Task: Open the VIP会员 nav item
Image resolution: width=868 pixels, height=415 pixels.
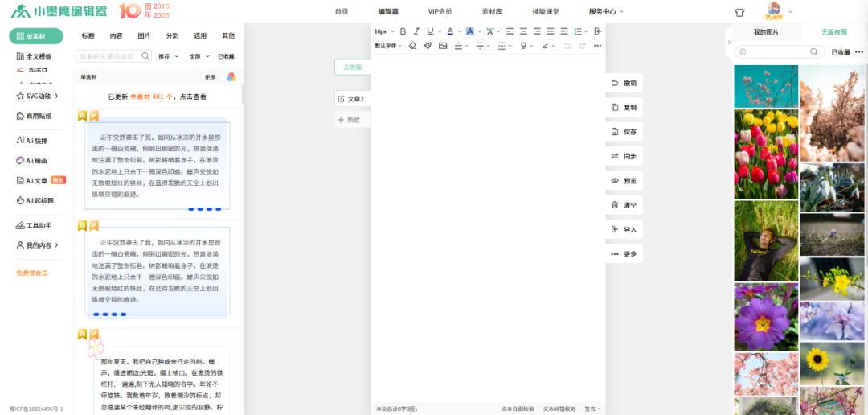Action: point(440,11)
